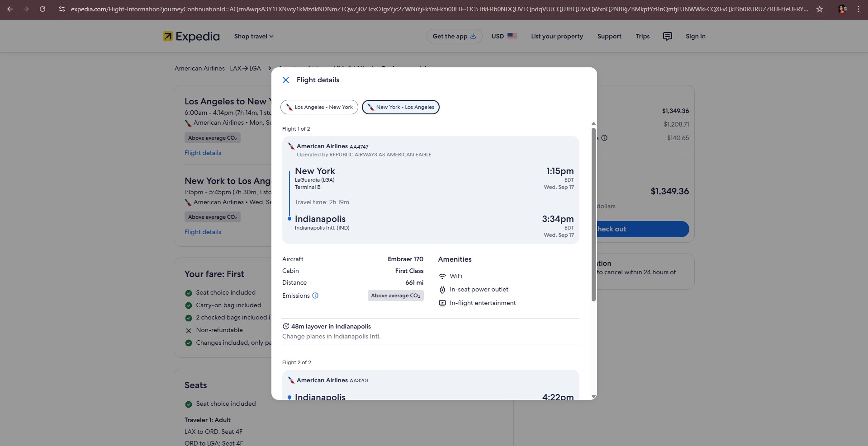Open List your property link
Image resolution: width=868 pixels, height=446 pixels.
pyautogui.click(x=557, y=36)
